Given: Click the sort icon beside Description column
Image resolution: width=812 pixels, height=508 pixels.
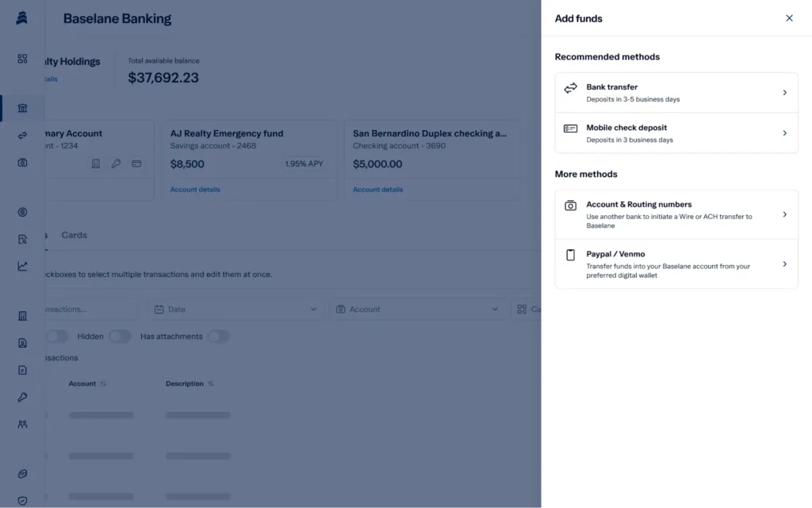Looking at the screenshot, I should tap(210, 383).
